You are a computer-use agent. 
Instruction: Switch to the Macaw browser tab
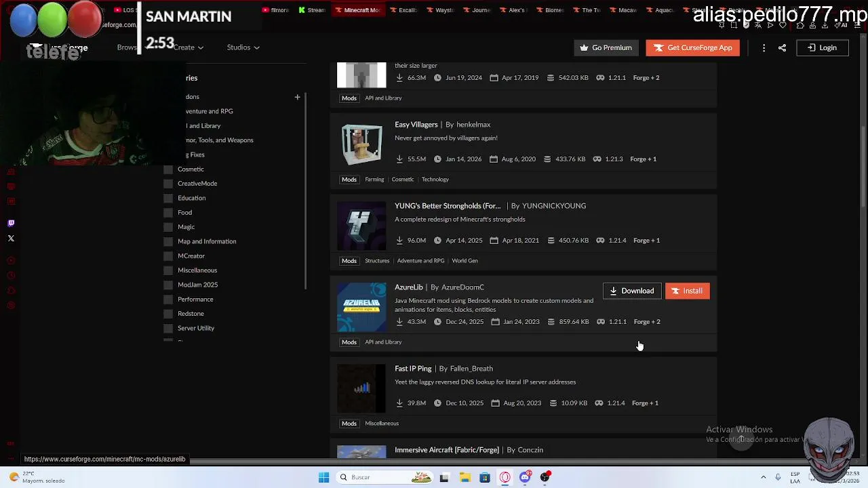tap(623, 10)
